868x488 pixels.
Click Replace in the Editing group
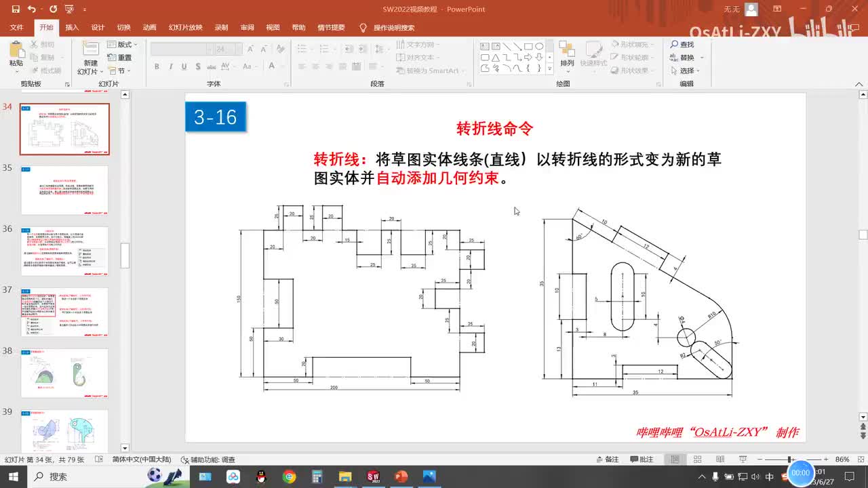coord(684,58)
